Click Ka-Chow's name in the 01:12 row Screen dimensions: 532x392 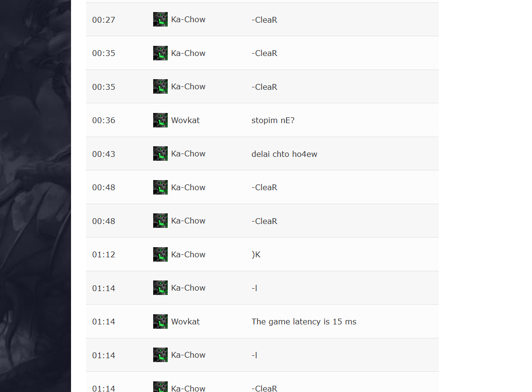(188, 255)
